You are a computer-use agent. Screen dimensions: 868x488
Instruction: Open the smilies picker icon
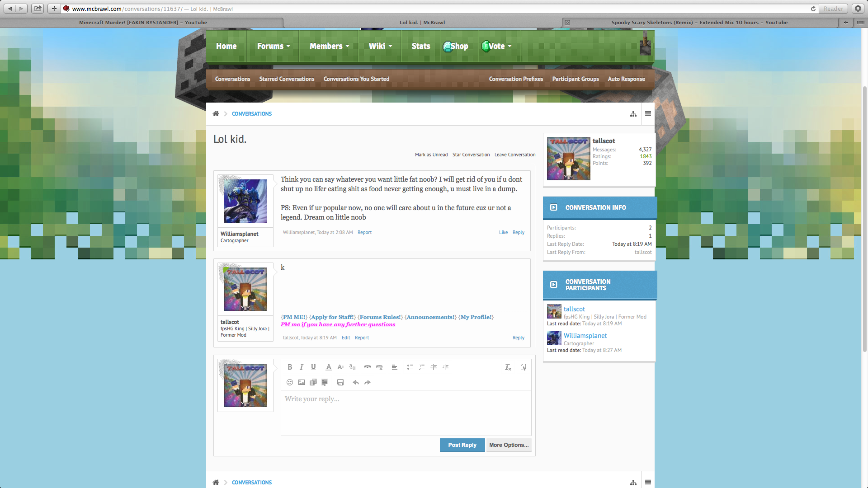tap(290, 382)
